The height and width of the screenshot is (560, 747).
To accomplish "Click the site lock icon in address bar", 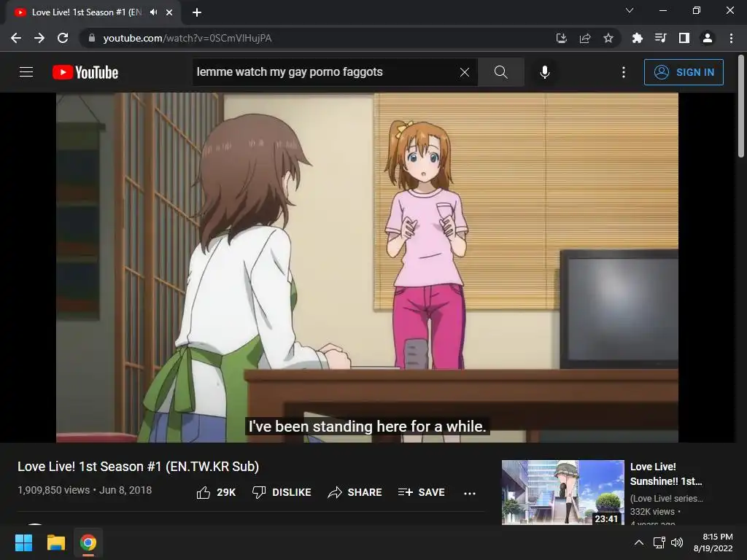I will click(92, 38).
